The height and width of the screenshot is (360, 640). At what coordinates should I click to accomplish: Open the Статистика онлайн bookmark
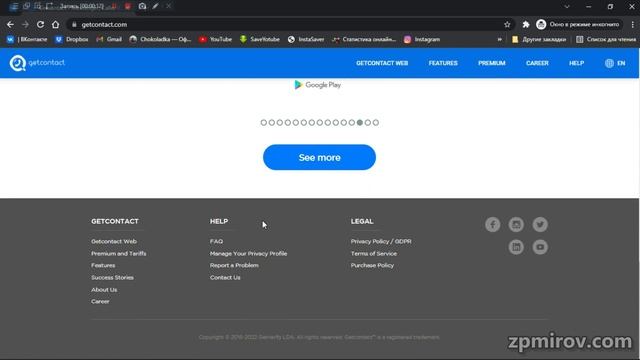click(364, 39)
